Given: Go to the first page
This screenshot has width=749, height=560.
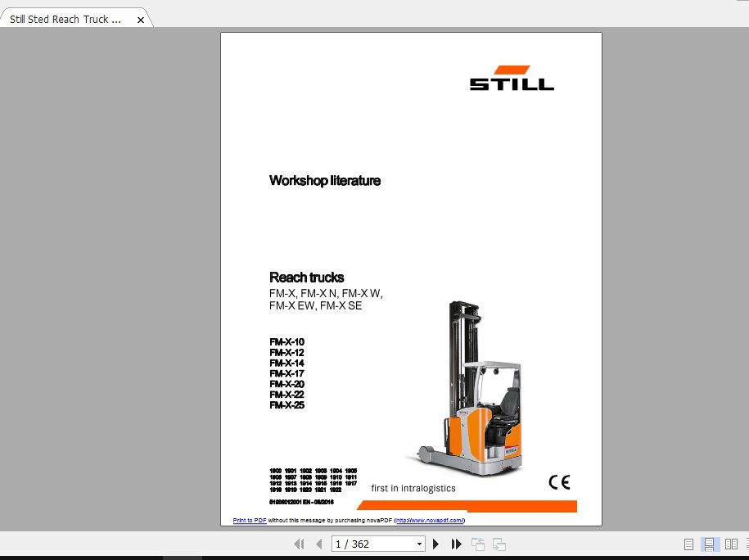Looking at the screenshot, I should tap(299, 544).
